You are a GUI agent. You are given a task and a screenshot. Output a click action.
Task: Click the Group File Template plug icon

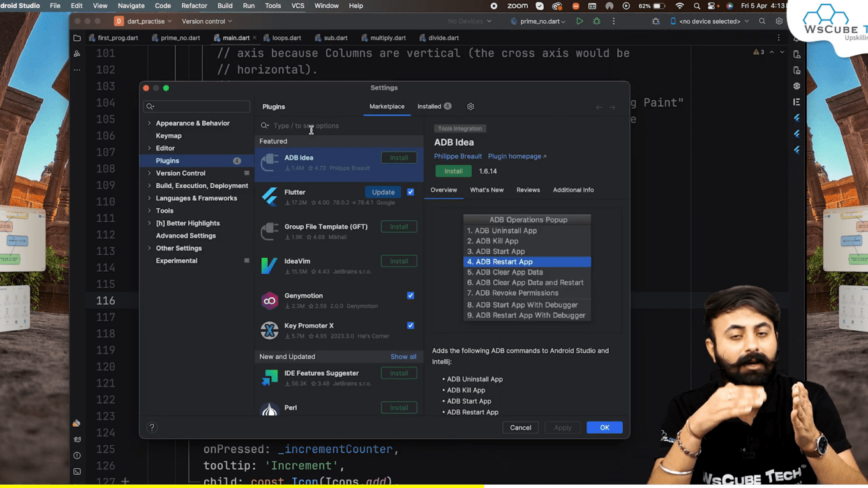point(269,231)
